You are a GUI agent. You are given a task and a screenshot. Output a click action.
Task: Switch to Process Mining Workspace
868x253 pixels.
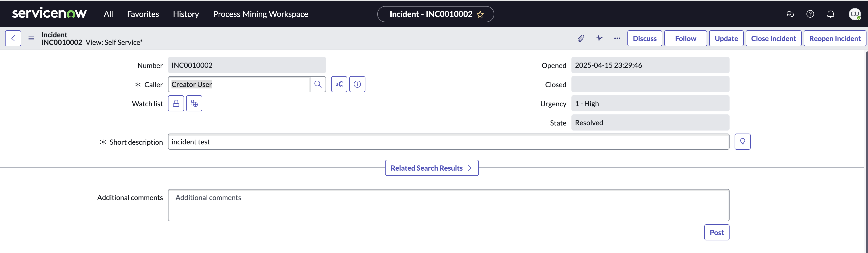pyautogui.click(x=261, y=14)
